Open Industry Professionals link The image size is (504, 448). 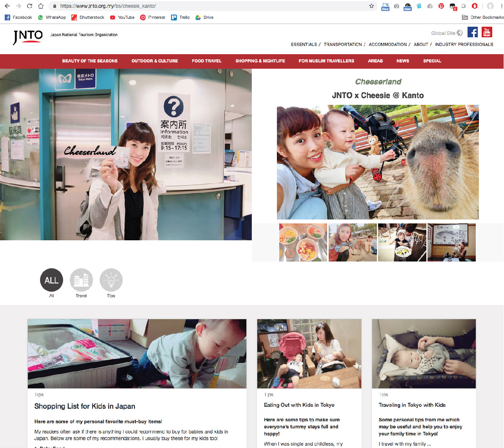point(464,44)
